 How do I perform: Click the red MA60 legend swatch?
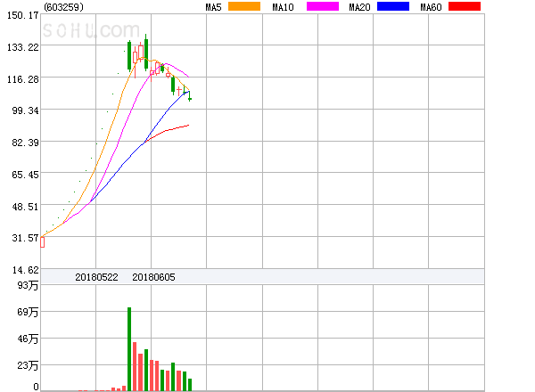pyautogui.click(x=465, y=6)
